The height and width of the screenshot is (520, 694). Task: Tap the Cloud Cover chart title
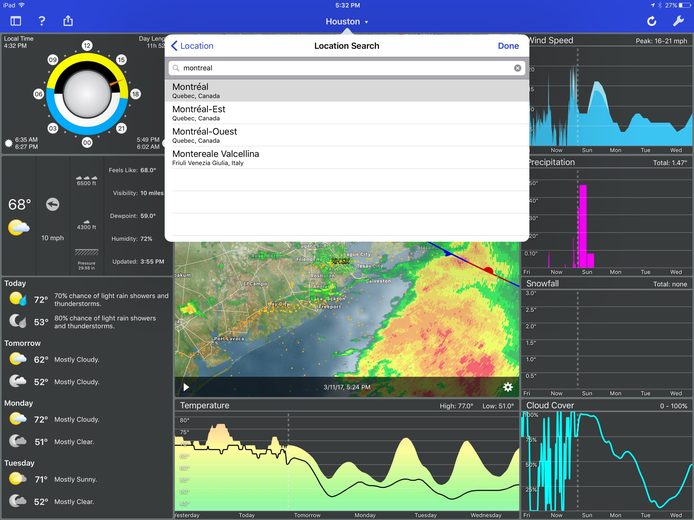(550, 405)
